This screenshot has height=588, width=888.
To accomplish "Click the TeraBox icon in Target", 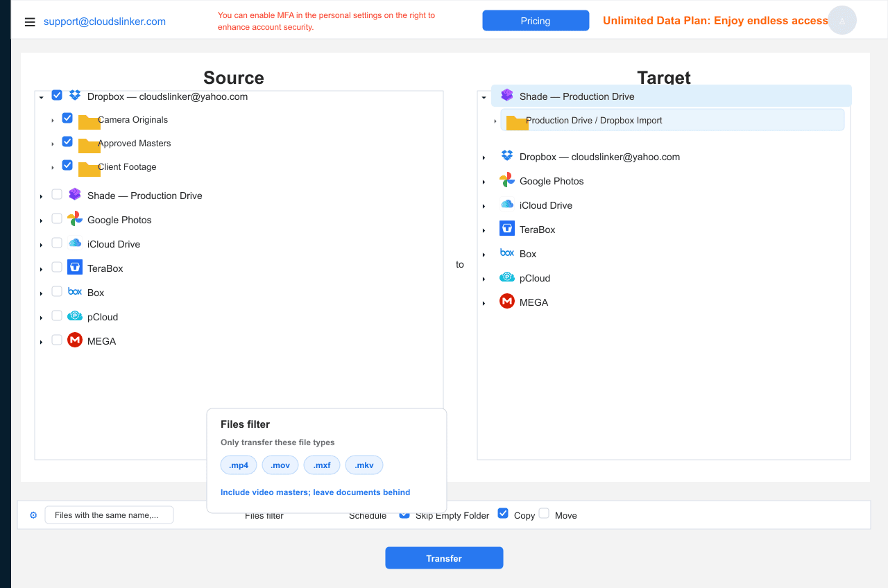I will [x=507, y=229].
